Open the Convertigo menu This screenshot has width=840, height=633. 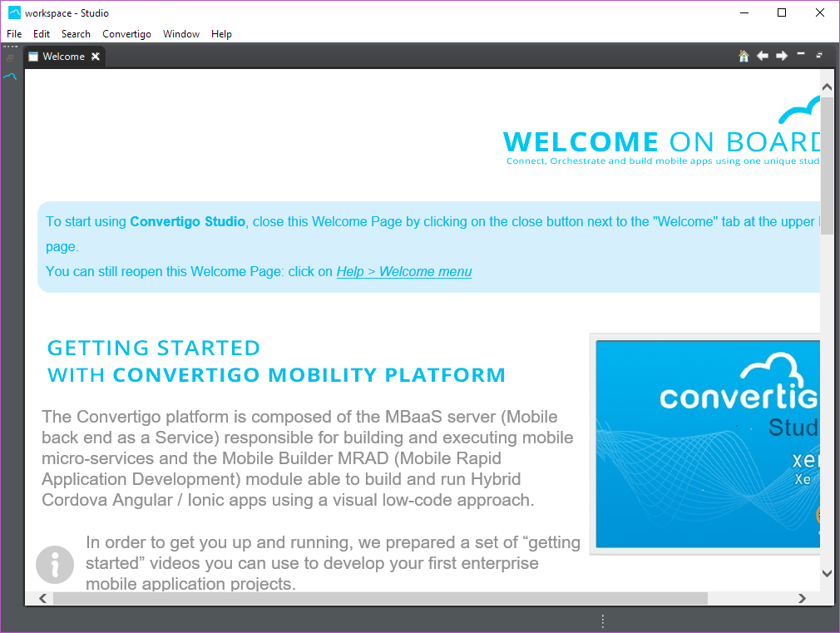pos(126,34)
